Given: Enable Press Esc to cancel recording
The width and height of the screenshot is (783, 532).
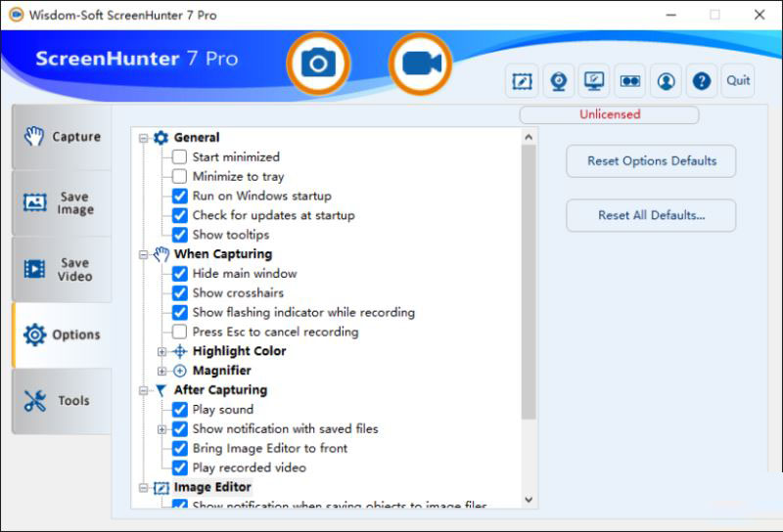Looking at the screenshot, I should [179, 332].
